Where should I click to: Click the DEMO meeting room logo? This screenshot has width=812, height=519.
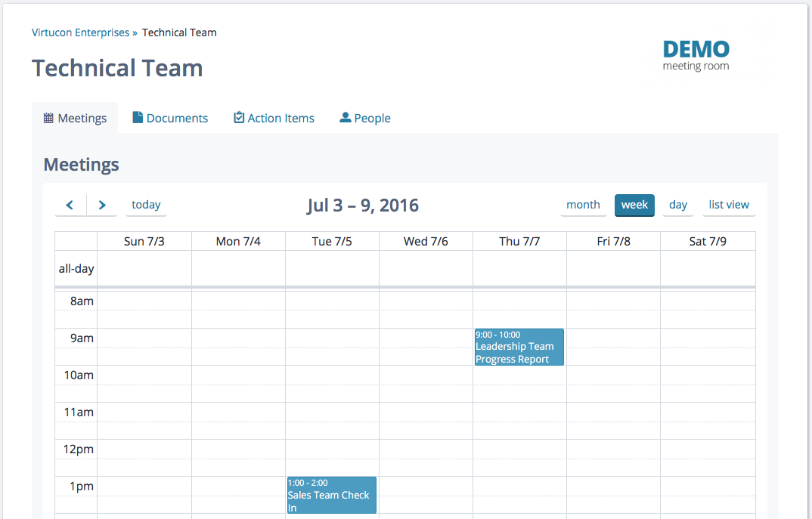696,56
